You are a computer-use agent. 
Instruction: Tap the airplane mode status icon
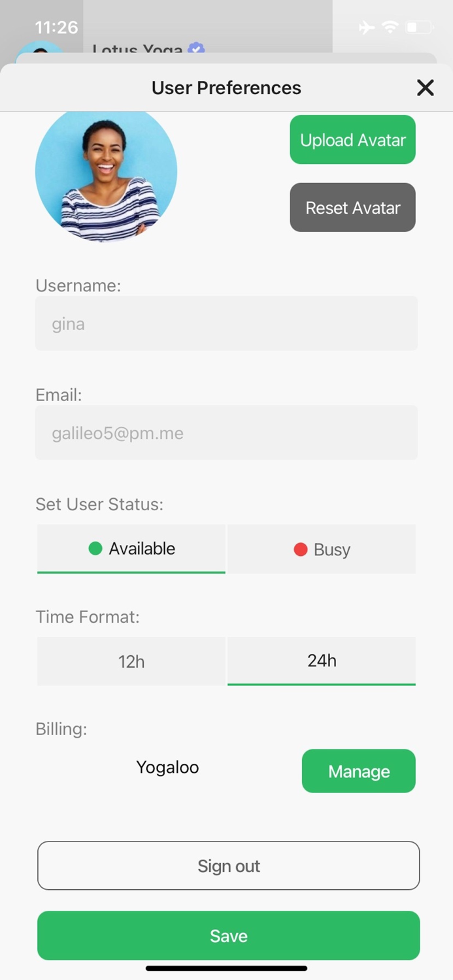pos(367,27)
